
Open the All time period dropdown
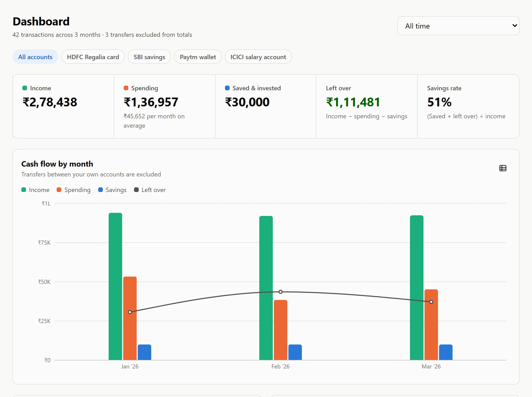pyautogui.click(x=458, y=26)
